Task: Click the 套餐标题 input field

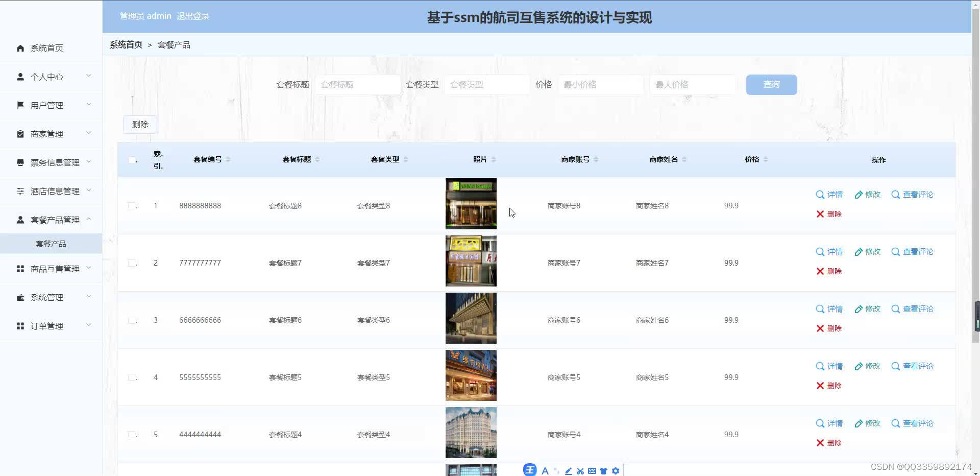Action: (x=358, y=85)
